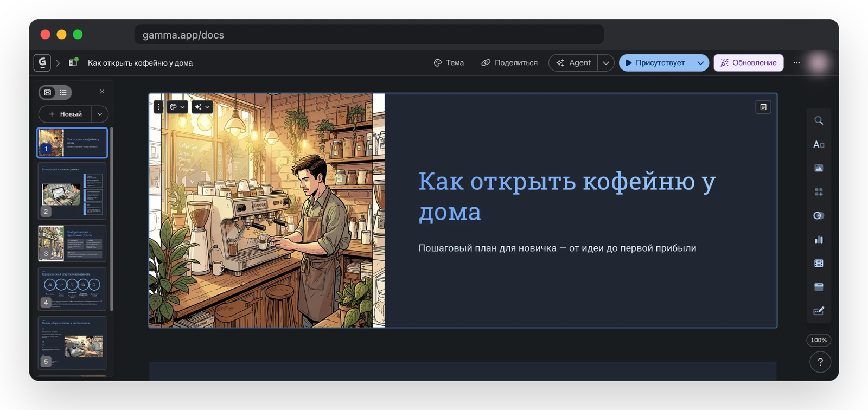Viewport: 868px width, 410px height.
Task: Switch sidebar to list view
Action: 63,92
